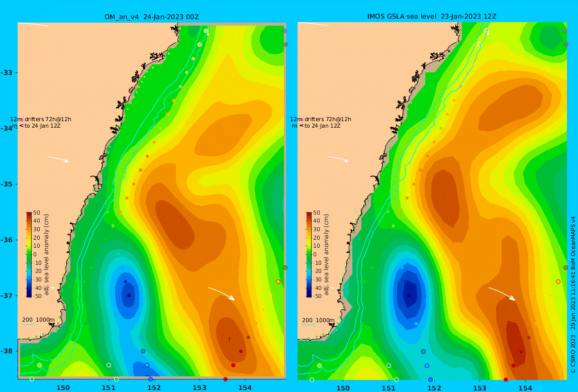Click the '0' tick label on left panel colorbar
Viewport: 578px width, 392px height.
pyautogui.click(x=36, y=254)
